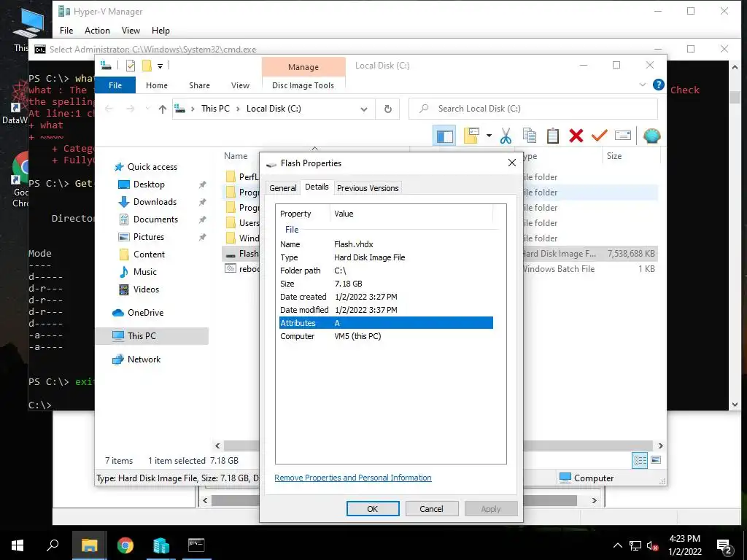Click the pin icon next to Desktop
747x560 pixels.
coord(203,184)
